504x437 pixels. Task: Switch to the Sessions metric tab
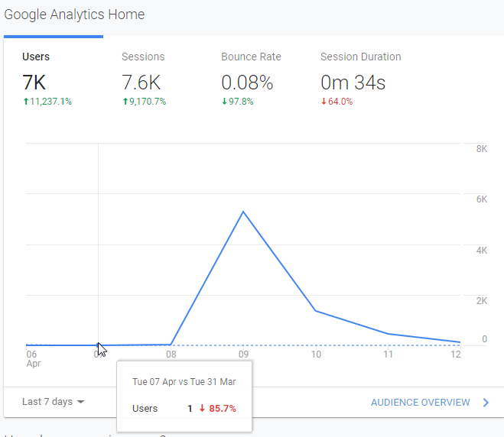143,57
